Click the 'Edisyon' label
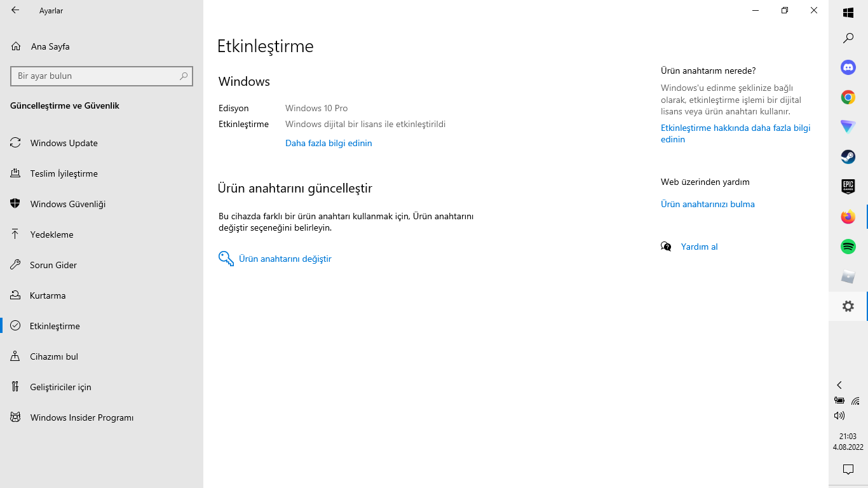 pyautogui.click(x=234, y=108)
